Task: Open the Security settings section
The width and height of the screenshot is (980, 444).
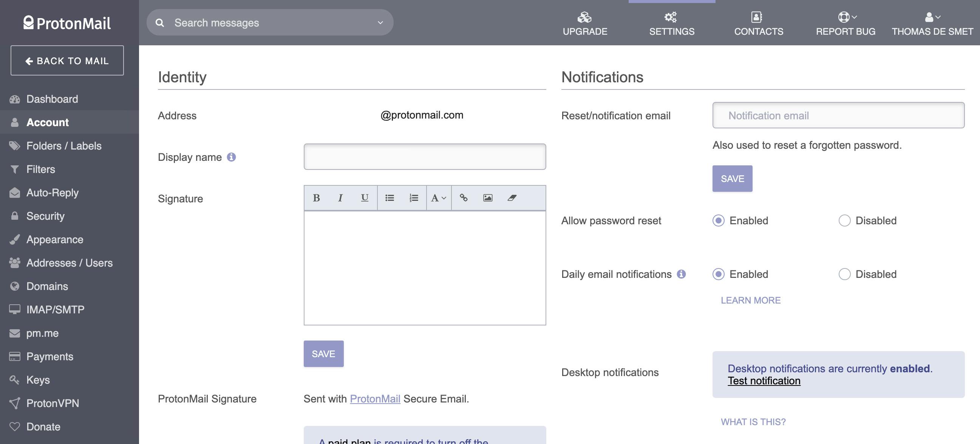Action: pos(45,216)
